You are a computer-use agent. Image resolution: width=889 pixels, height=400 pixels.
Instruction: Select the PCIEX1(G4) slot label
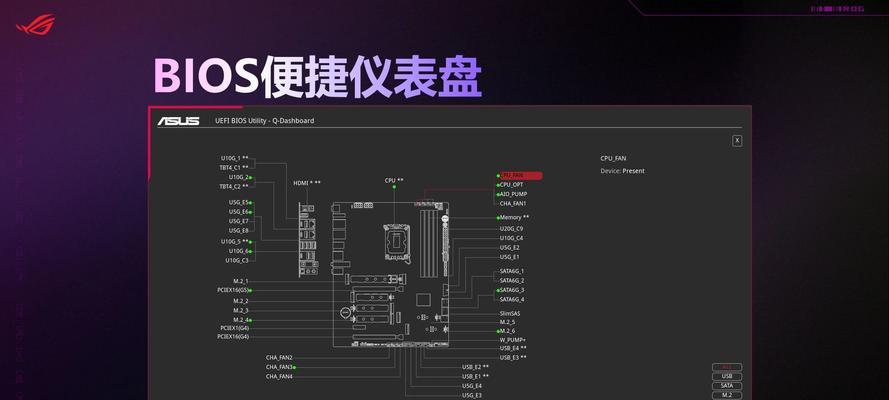click(234, 328)
